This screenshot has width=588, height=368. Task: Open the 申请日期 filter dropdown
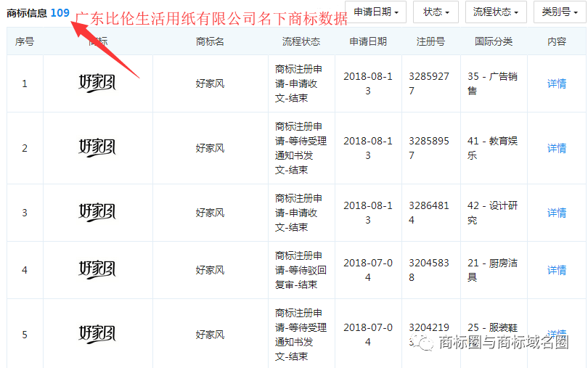[375, 12]
